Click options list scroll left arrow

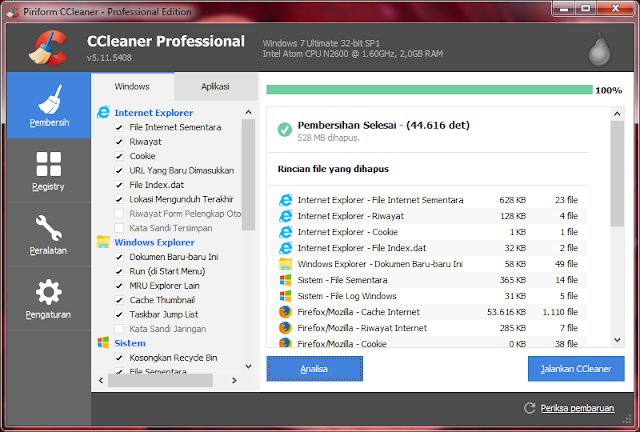coord(101,380)
